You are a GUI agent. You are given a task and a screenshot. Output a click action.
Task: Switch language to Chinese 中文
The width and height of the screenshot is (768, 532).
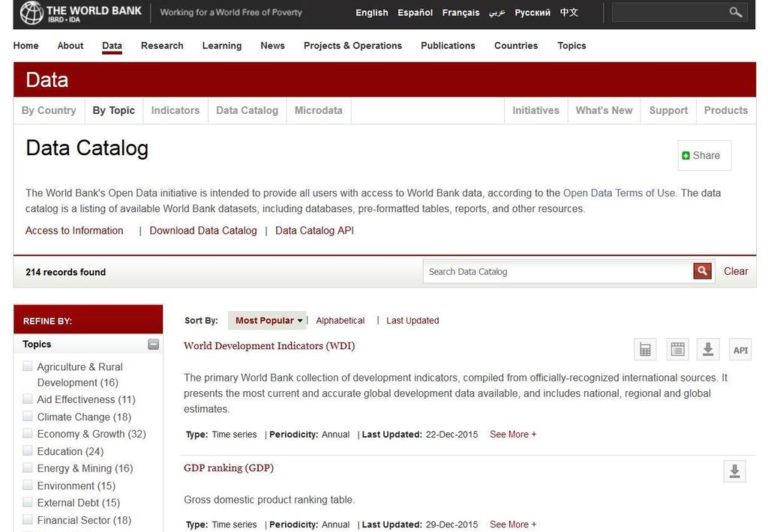[569, 13]
